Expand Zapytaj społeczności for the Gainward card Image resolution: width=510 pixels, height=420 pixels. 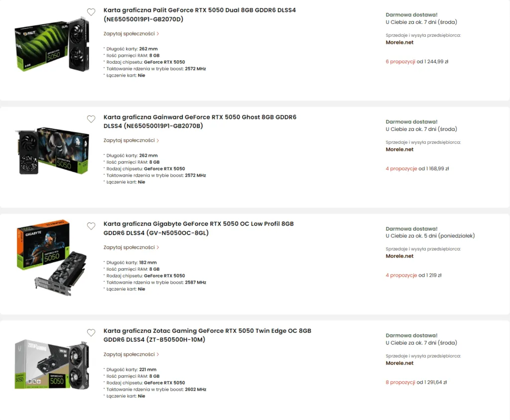pyautogui.click(x=131, y=140)
